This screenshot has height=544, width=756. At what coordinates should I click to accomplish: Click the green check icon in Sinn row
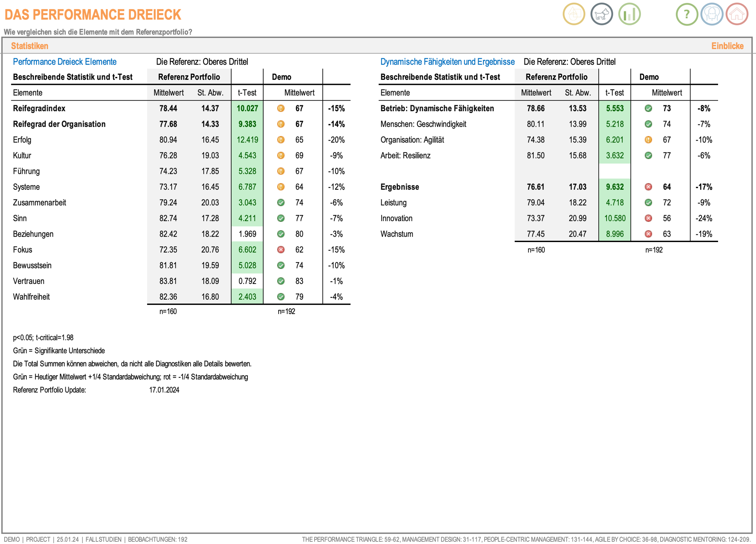tap(281, 218)
